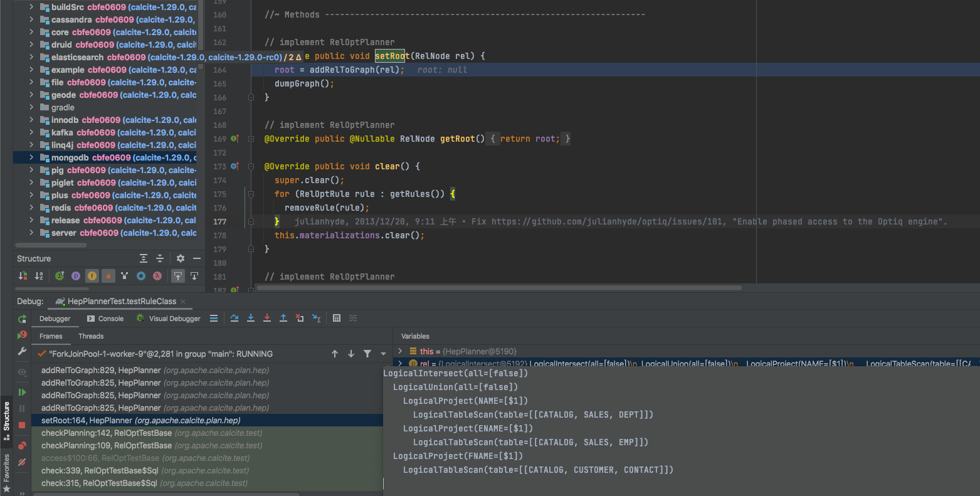Screen dimensions: 980x496
Task: Select previous frame up arrow
Action: (x=335, y=354)
